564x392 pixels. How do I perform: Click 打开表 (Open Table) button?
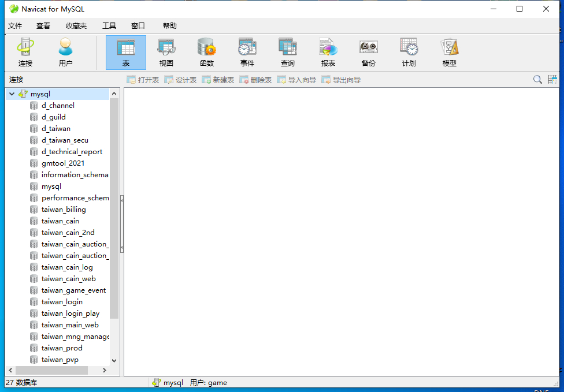143,80
